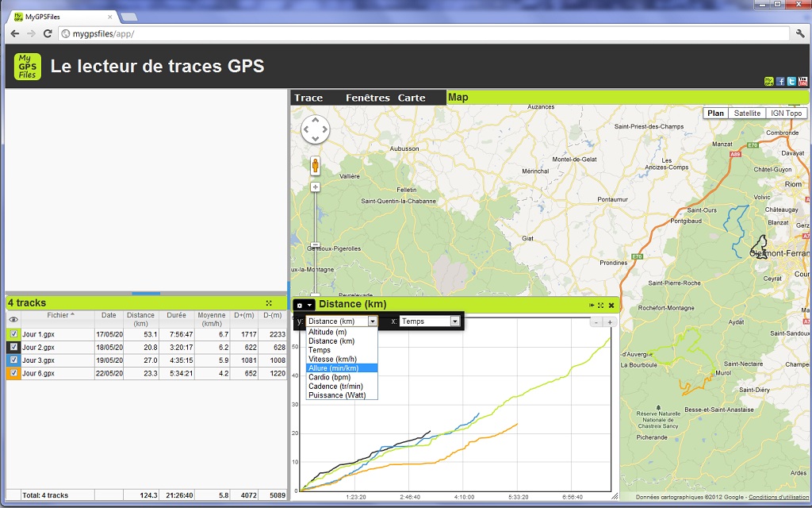Go back with the browser back arrow
This screenshot has height=508, width=812.
click(15, 33)
